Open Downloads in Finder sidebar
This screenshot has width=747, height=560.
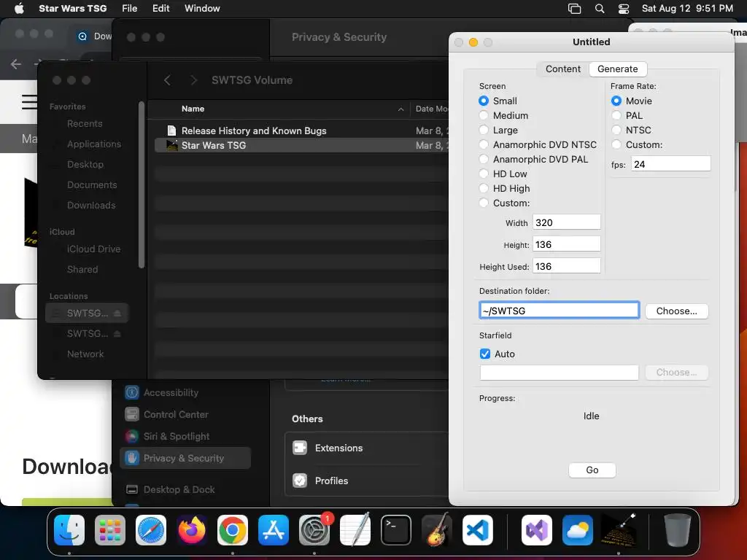(91, 205)
